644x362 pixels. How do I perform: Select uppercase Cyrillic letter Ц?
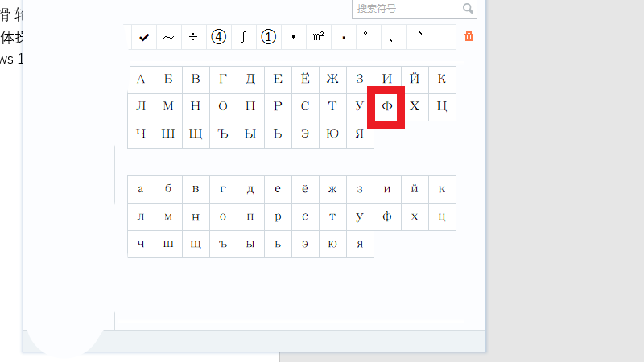(x=442, y=107)
